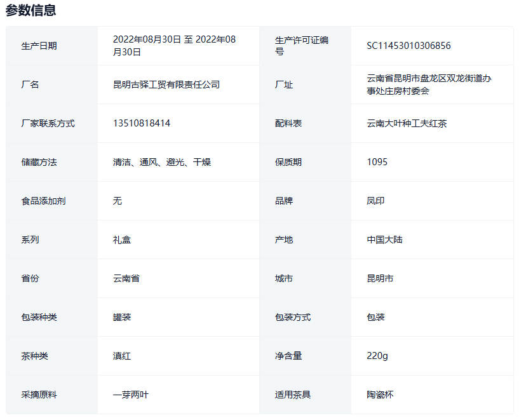Select shelf life value 1095
519x420 pixels.
tap(377, 162)
